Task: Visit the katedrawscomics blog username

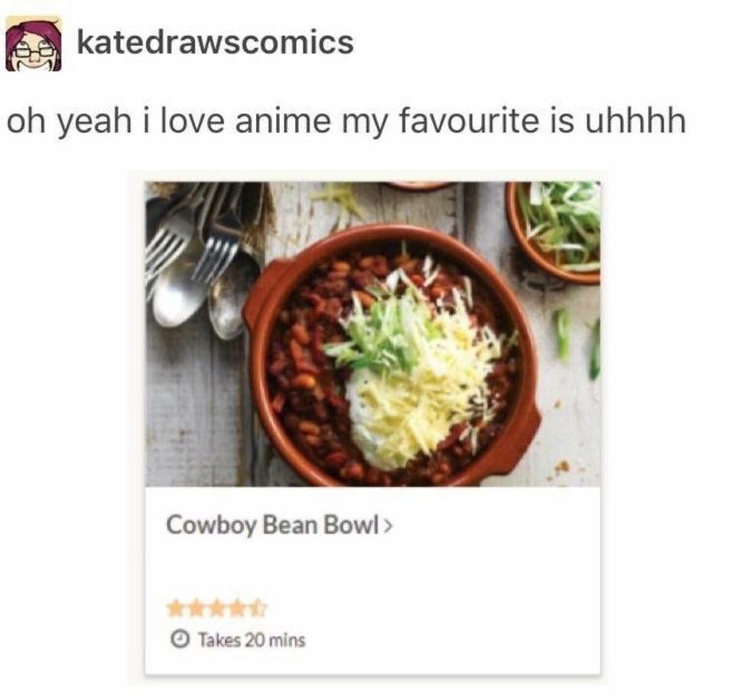Action: (x=216, y=43)
